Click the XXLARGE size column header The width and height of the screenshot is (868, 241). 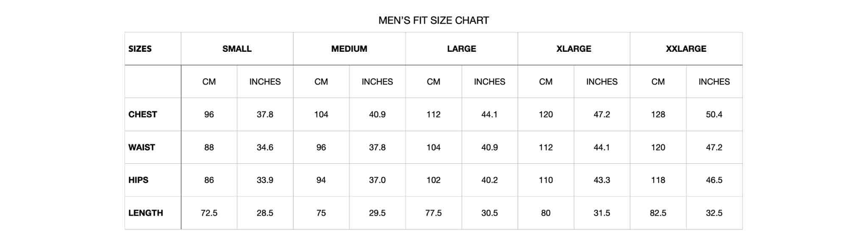point(686,49)
